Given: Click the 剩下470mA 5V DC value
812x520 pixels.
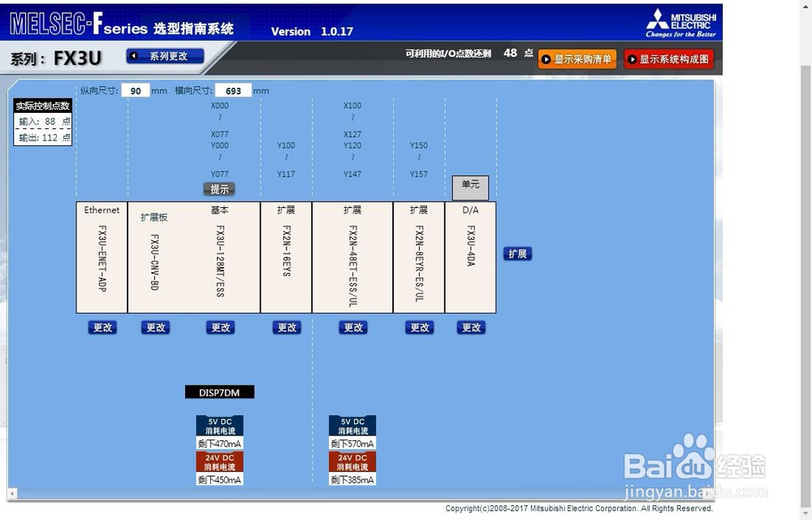Looking at the screenshot, I should [219, 444].
